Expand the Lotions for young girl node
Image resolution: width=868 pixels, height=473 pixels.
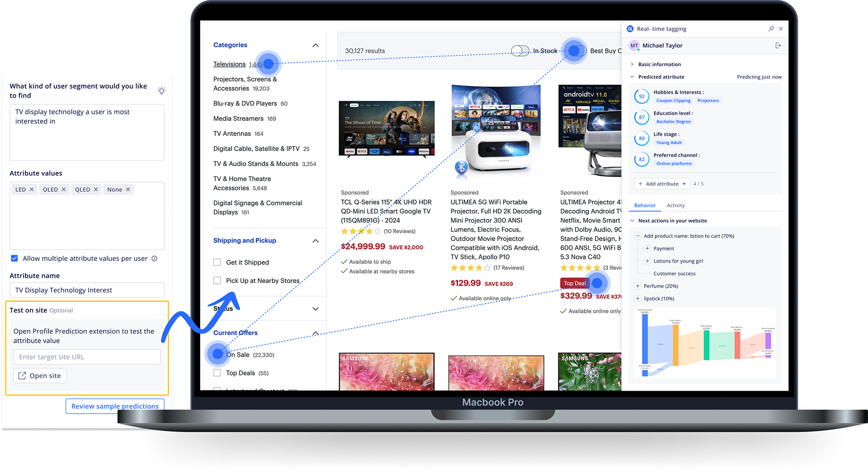pyautogui.click(x=647, y=261)
